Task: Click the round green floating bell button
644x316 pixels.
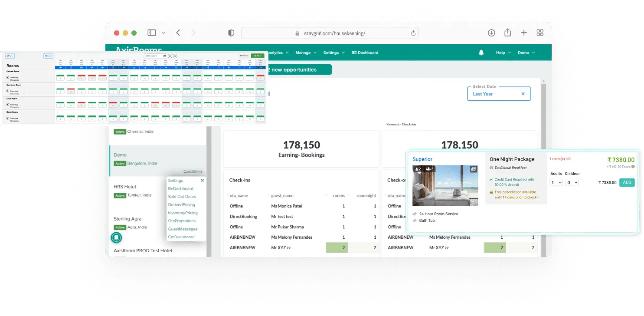Action: (116, 237)
